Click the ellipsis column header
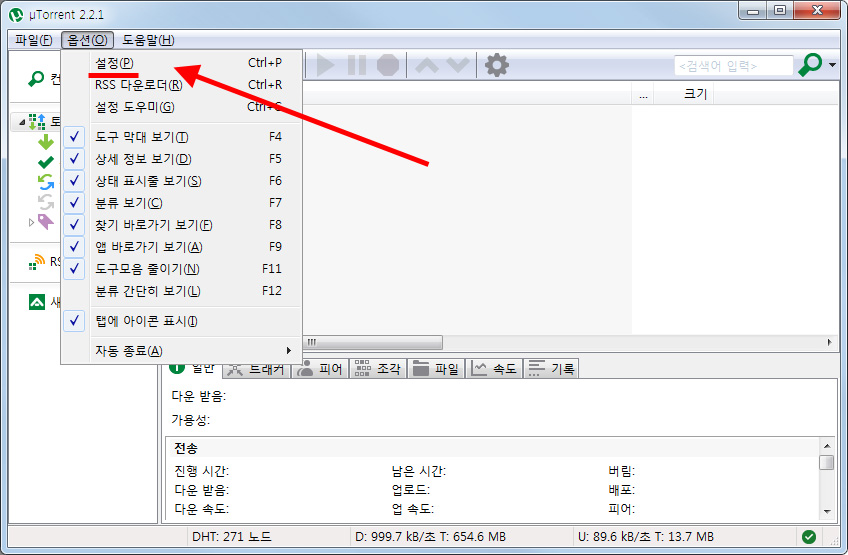The height and width of the screenshot is (555, 848). 643,94
